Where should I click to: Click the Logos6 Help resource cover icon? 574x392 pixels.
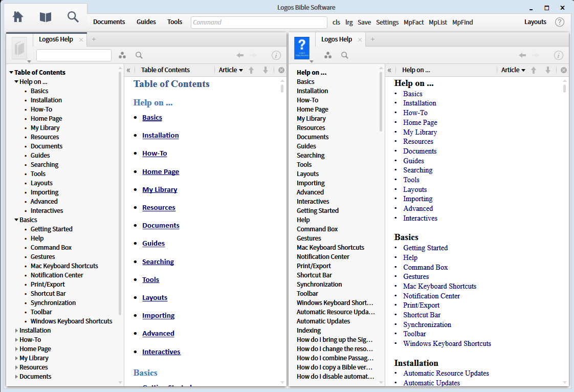coord(19,48)
